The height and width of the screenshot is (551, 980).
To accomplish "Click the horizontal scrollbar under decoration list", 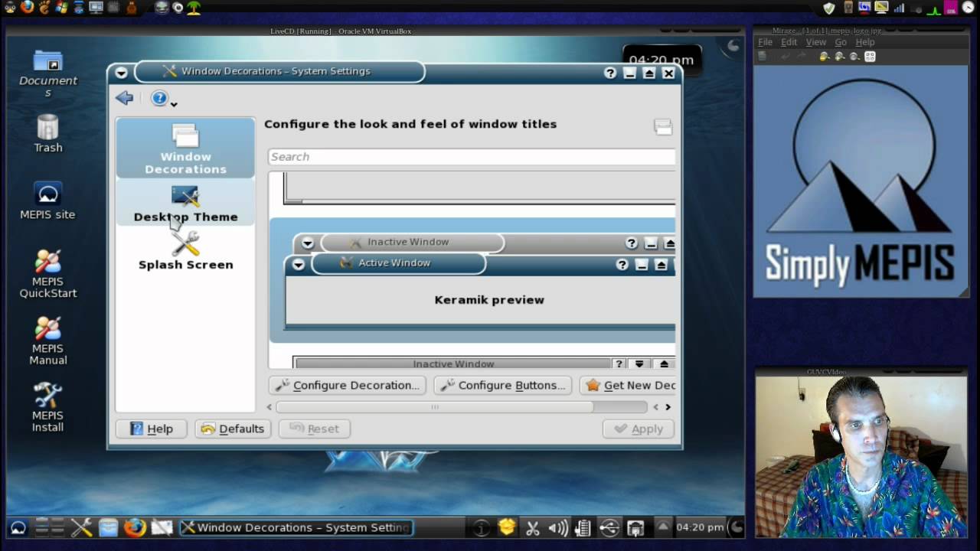I will coord(434,407).
